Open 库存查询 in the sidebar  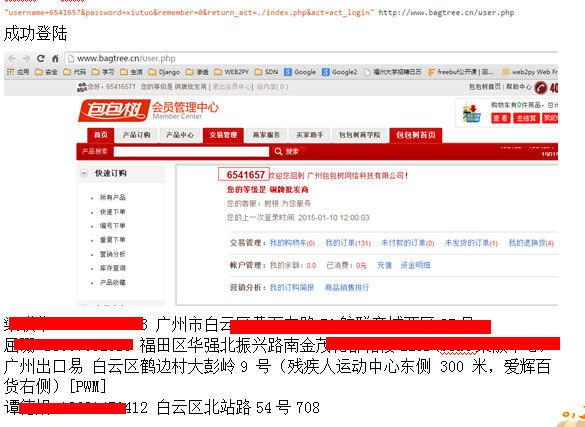coord(113,268)
